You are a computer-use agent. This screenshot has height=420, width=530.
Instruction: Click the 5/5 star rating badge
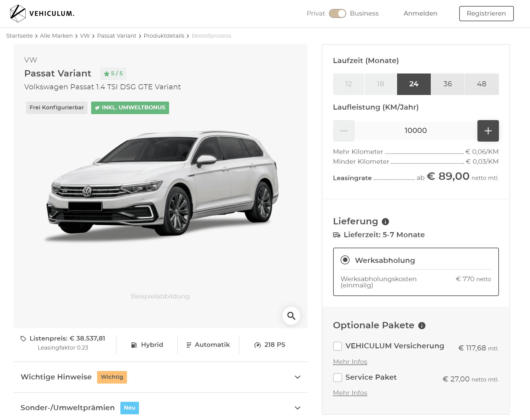[113, 73]
